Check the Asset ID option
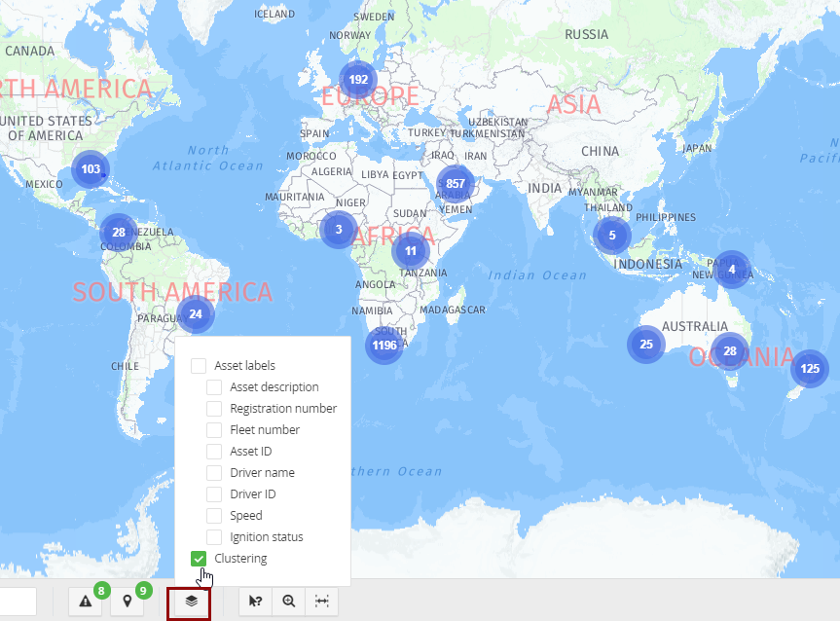Screen dimensions: 840x621 coord(214,452)
